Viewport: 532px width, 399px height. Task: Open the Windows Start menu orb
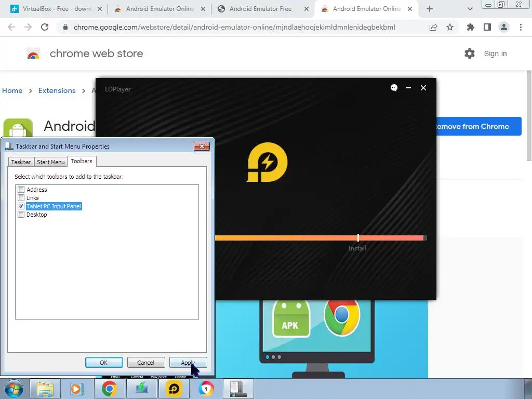14,389
